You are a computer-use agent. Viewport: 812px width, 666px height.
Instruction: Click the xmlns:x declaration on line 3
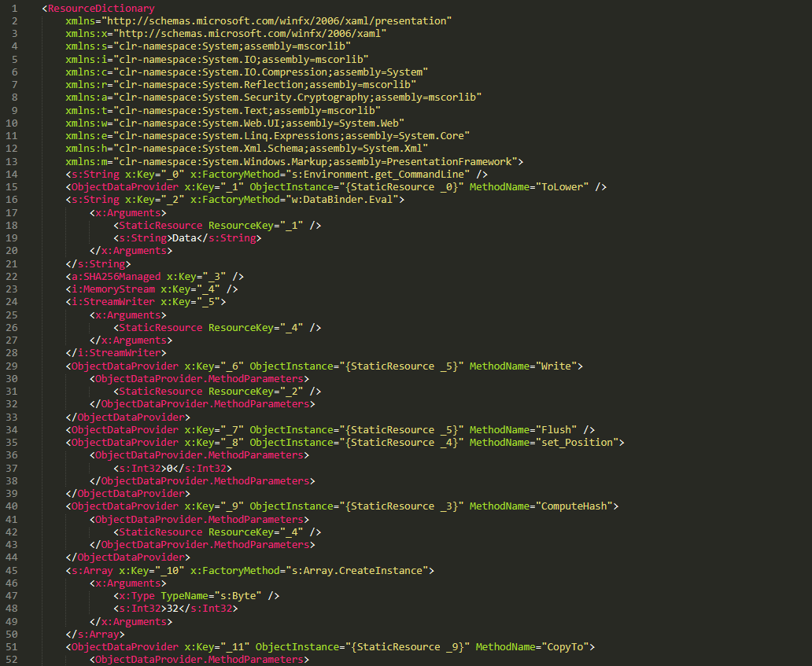[226, 34]
